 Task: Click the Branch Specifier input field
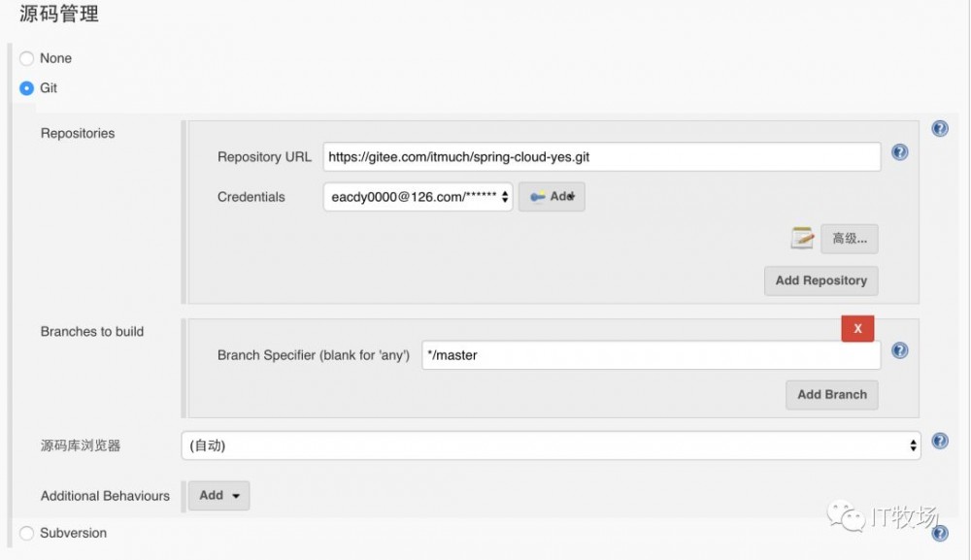point(651,355)
